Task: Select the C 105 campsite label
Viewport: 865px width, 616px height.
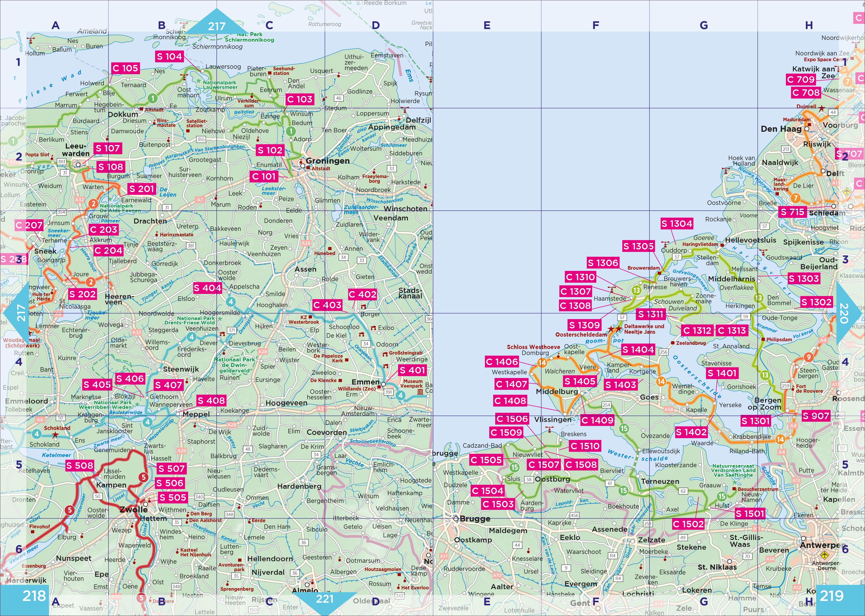Action: click(x=126, y=68)
